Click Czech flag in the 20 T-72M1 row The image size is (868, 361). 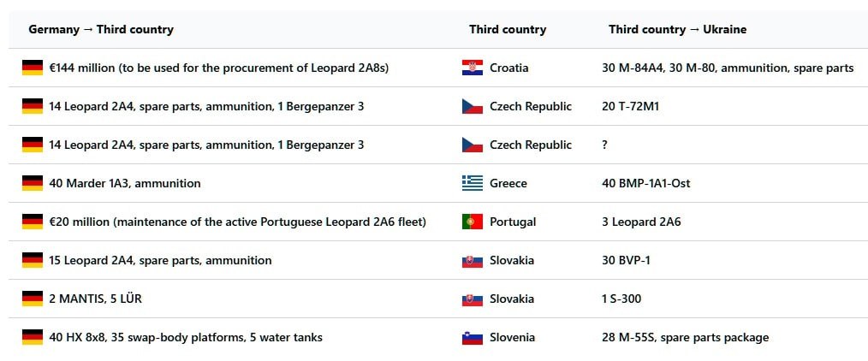tap(472, 106)
